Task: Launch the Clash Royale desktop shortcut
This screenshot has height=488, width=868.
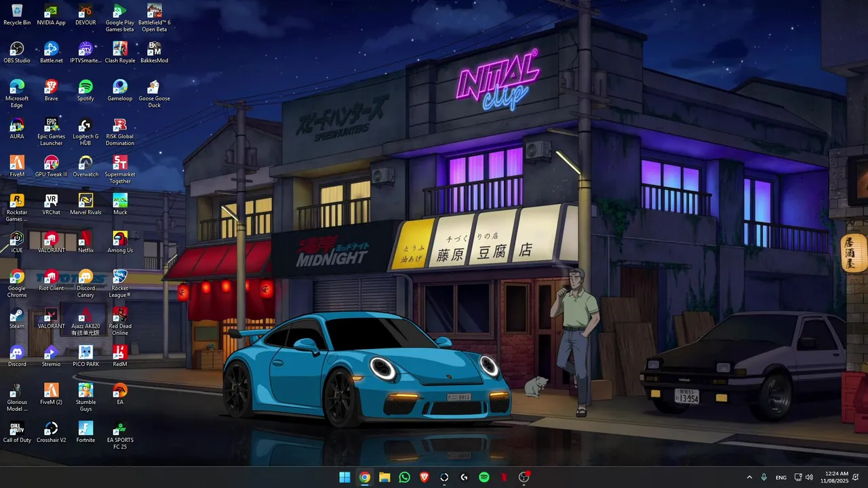Action: pyautogui.click(x=120, y=53)
